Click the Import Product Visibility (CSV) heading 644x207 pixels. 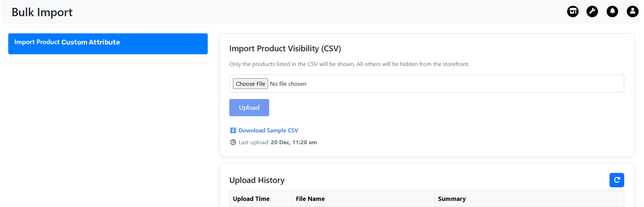pos(285,48)
